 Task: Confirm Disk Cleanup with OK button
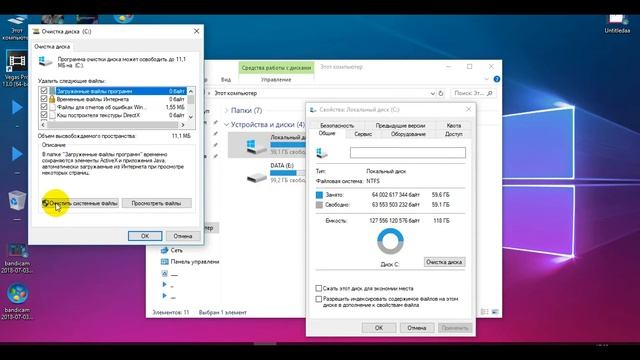pos(145,236)
